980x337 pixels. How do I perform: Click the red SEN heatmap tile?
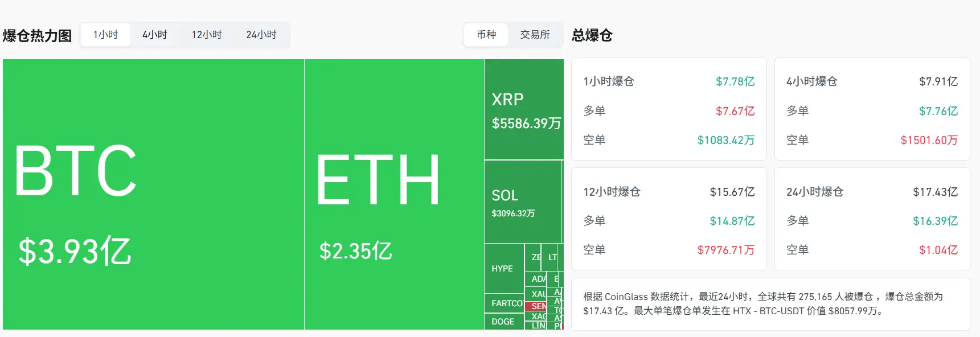tap(538, 306)
